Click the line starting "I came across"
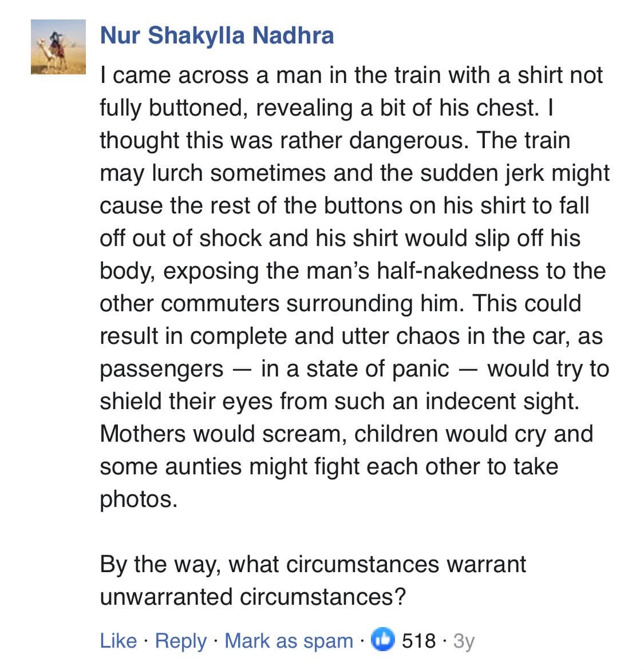Screen dimensions: 644x670 (x=351, y=75)
